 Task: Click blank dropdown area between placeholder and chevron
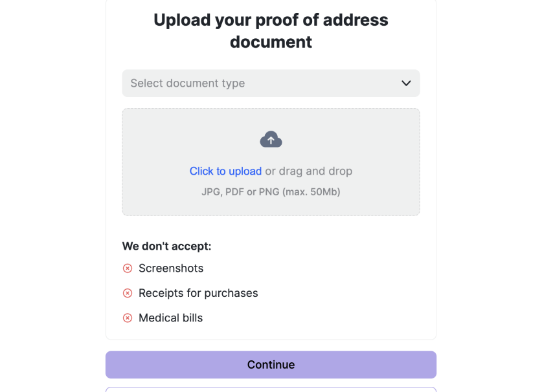coord(321,83)
